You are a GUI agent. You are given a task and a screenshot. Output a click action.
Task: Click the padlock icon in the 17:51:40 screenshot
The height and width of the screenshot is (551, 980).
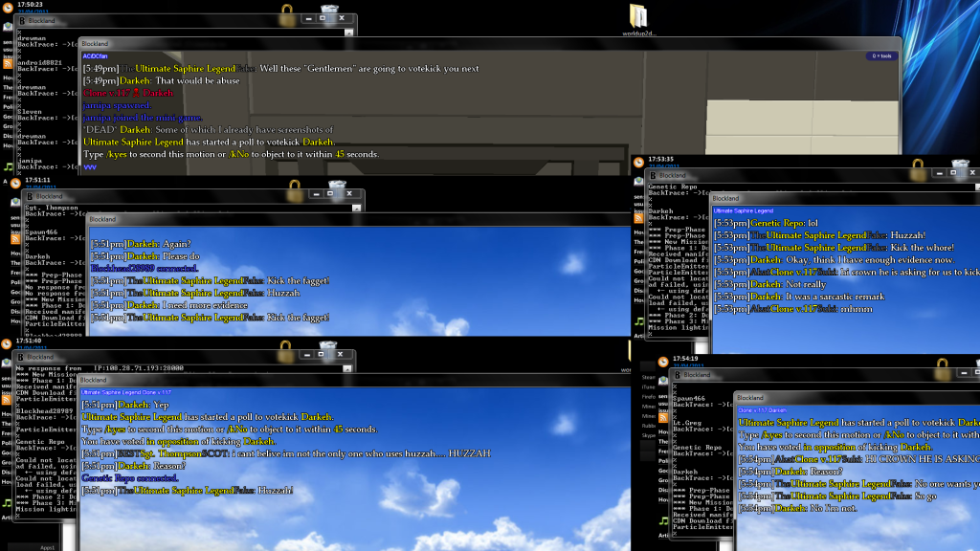tap(285, 352)
